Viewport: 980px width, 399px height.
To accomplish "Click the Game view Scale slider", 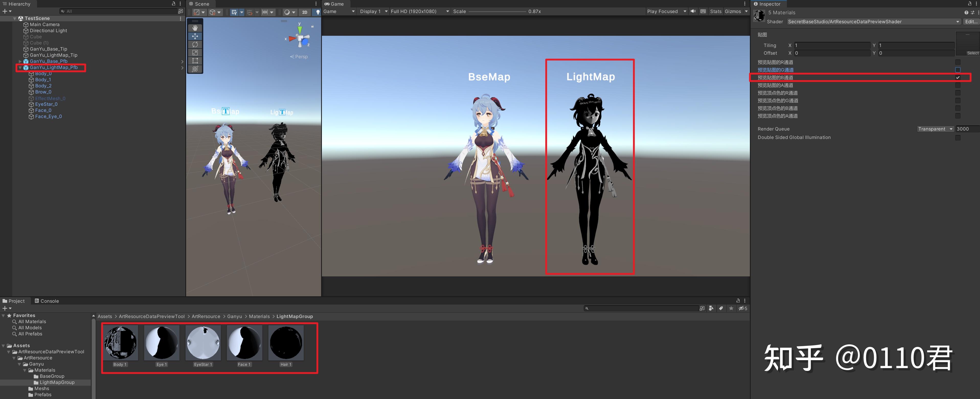I will click(497, 11).
